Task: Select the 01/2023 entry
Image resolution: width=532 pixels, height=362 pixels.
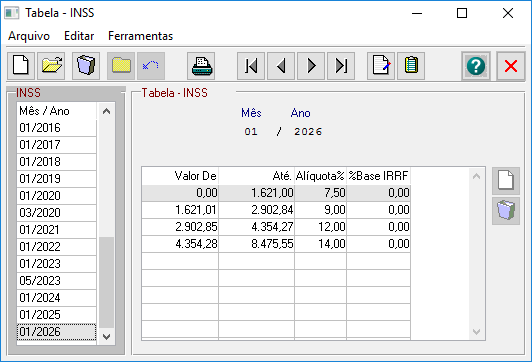Action: (56, 264)
